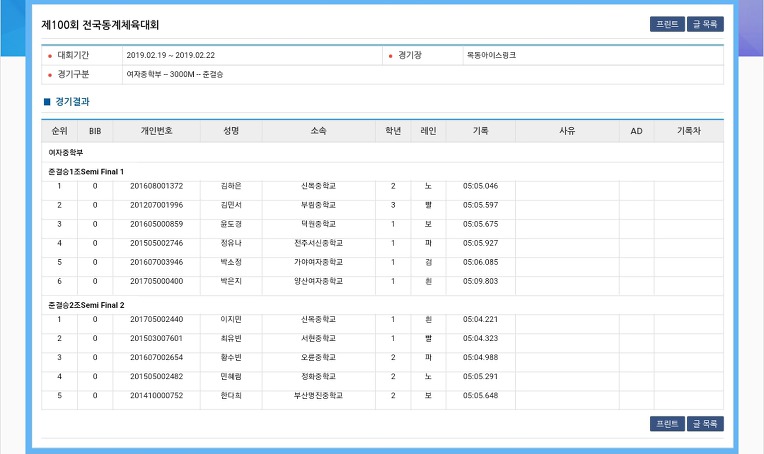Click the record time 05:04.221
This screenshot has width=764, height=454.
point(480,319)
